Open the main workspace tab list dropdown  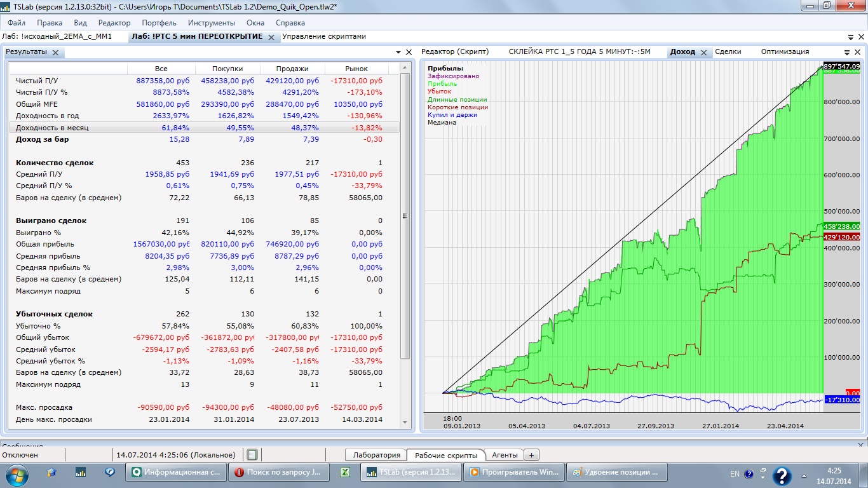pos(851,37)
